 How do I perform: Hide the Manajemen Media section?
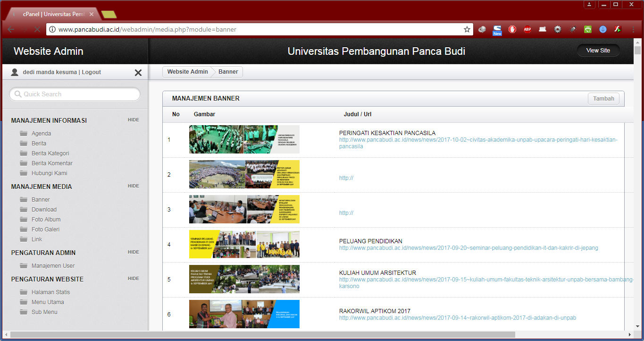(x=134, y=186)
